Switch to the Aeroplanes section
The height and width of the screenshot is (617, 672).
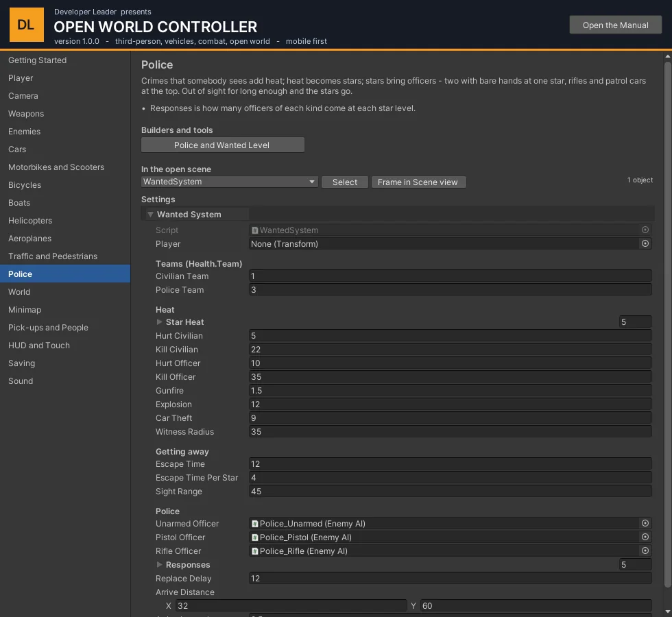65,239
